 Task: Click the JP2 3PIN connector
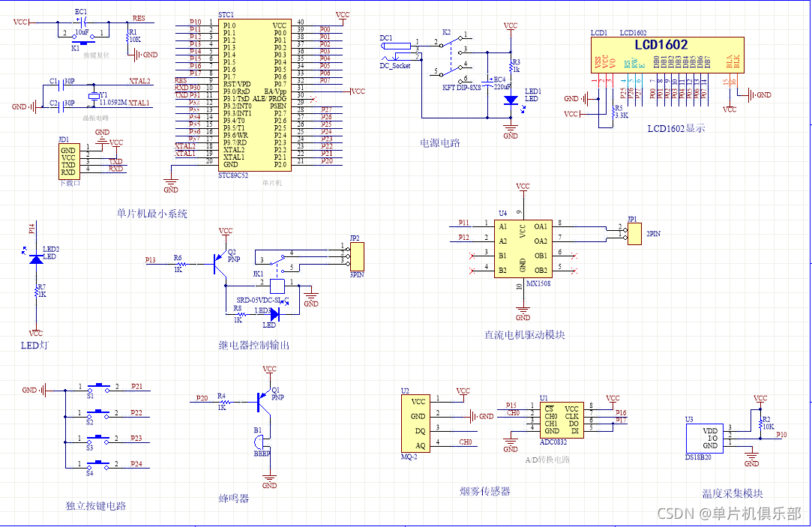[x=358, y=256]
